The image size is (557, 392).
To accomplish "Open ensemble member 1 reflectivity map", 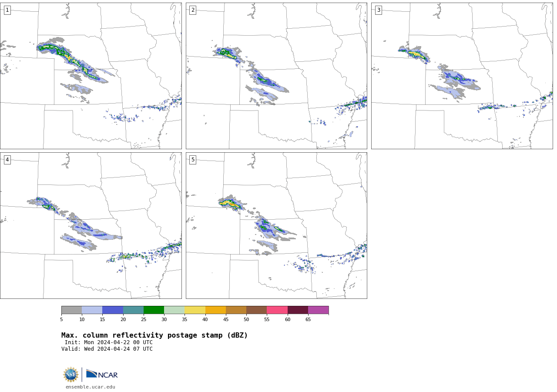I will 91,76.
